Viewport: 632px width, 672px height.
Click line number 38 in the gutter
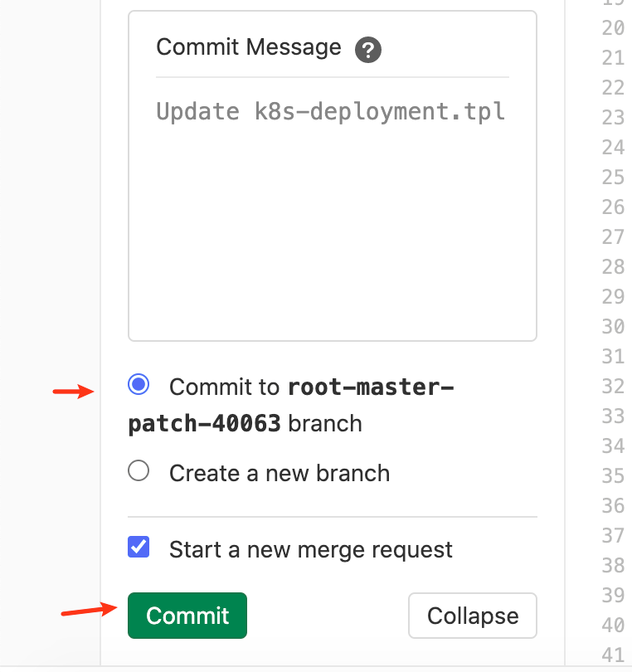(613, 566)
